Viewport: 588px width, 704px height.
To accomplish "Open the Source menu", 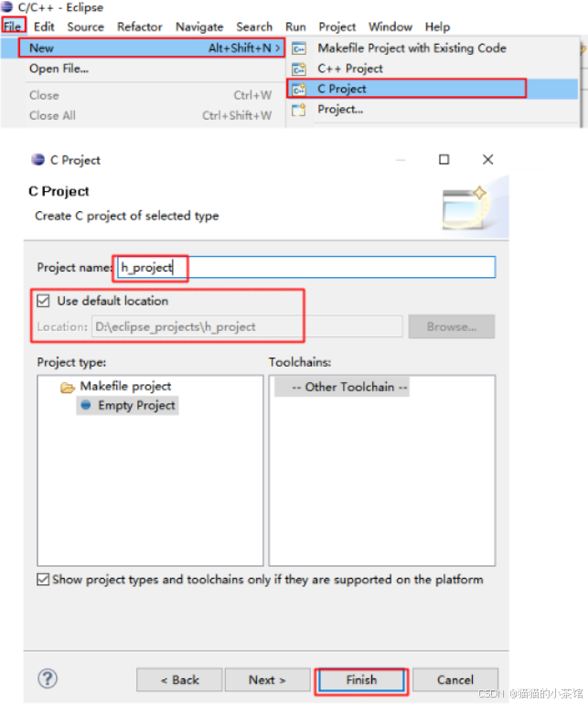I will tap(85, 27).
